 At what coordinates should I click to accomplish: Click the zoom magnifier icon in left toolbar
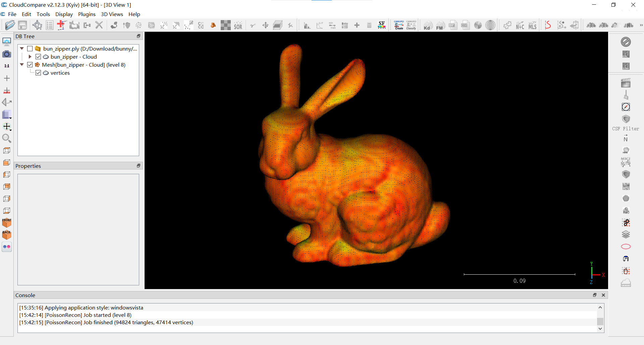(x=7, y=138)
